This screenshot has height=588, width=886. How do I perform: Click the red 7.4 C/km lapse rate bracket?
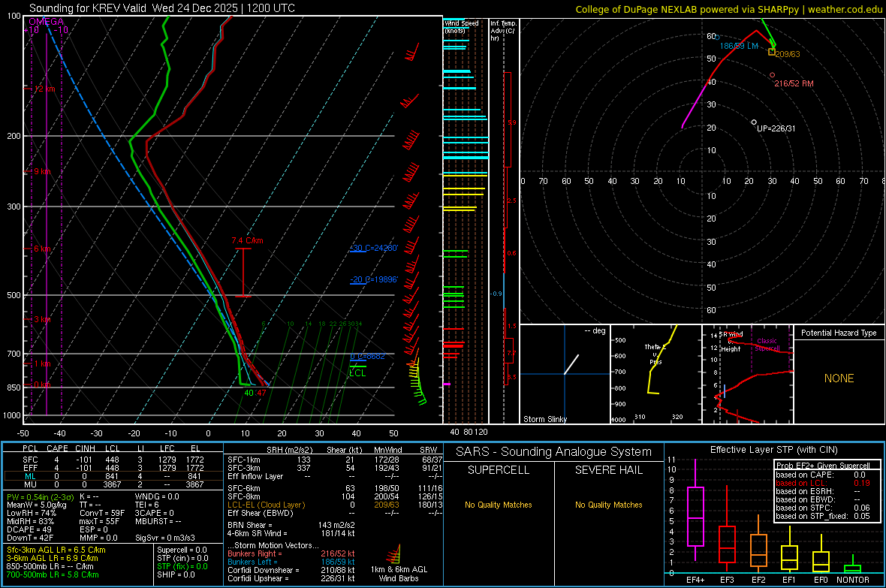[x=243, y=272]
